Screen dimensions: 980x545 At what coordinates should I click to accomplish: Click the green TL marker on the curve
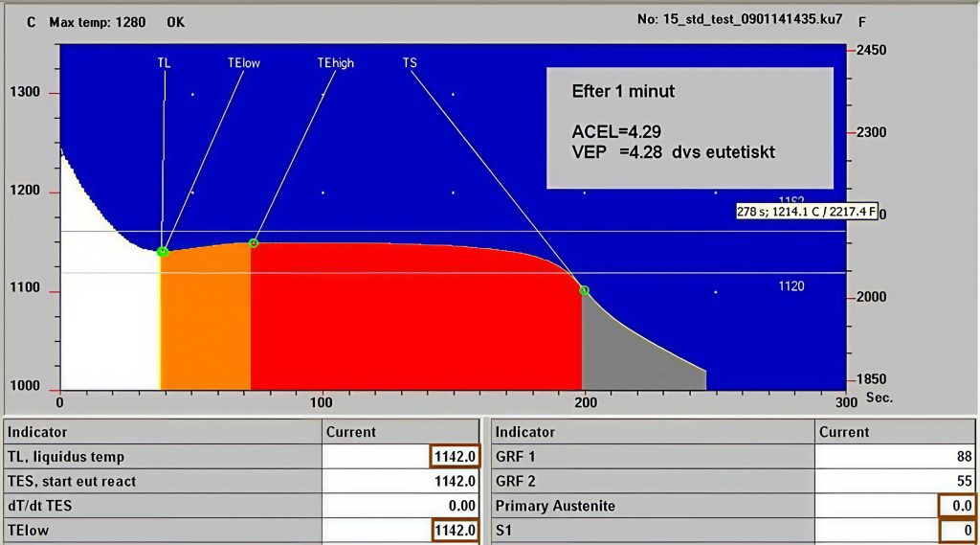click(163, 251)
